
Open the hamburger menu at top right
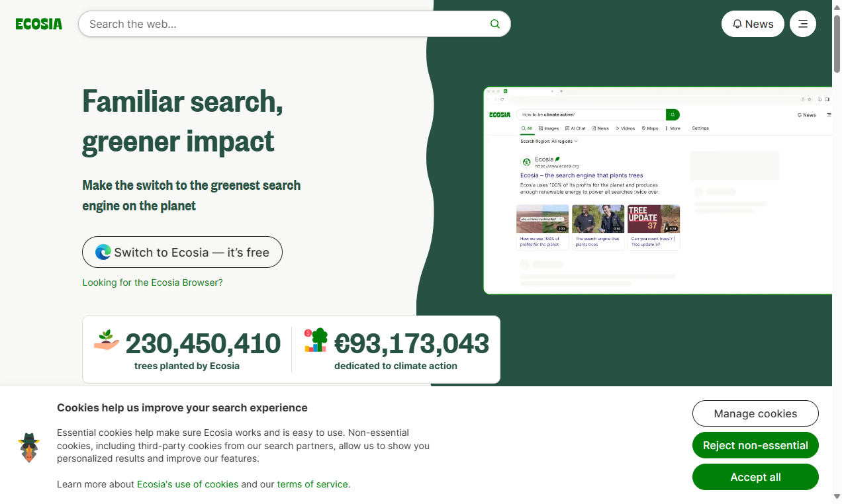coord(802,24)
